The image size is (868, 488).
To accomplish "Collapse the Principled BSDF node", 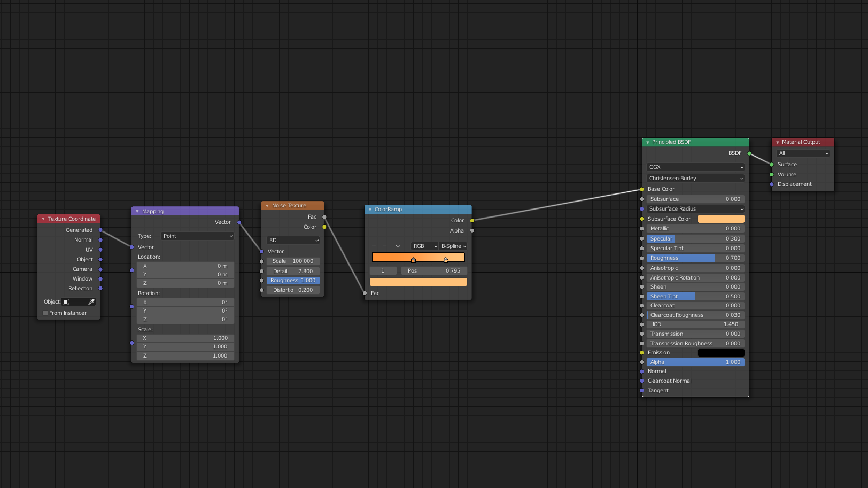I will [648, 143].
